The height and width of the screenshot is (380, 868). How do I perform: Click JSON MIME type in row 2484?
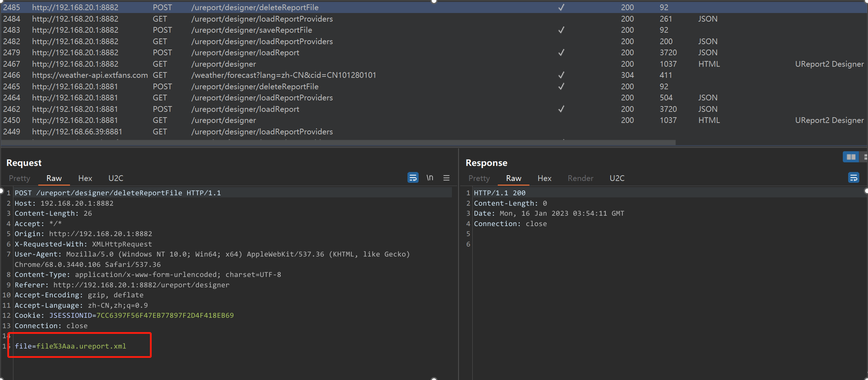coord(708,19)
